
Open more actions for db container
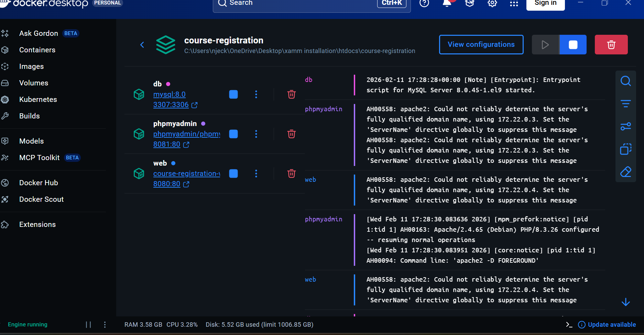(256, 94)
